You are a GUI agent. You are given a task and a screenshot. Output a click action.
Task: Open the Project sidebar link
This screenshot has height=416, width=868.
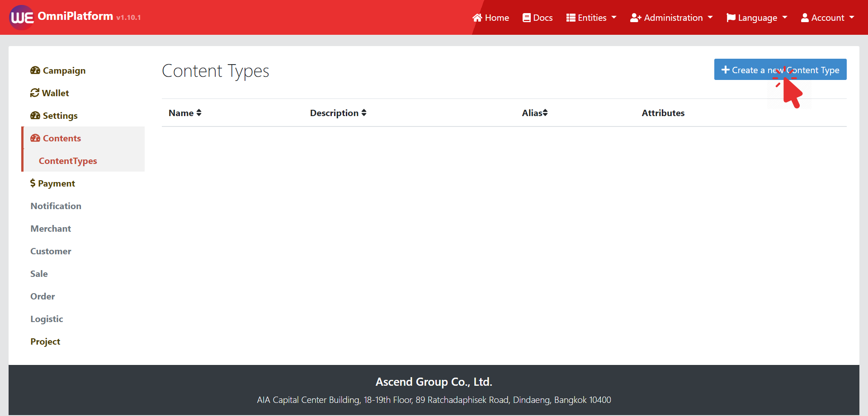point(45,341)
